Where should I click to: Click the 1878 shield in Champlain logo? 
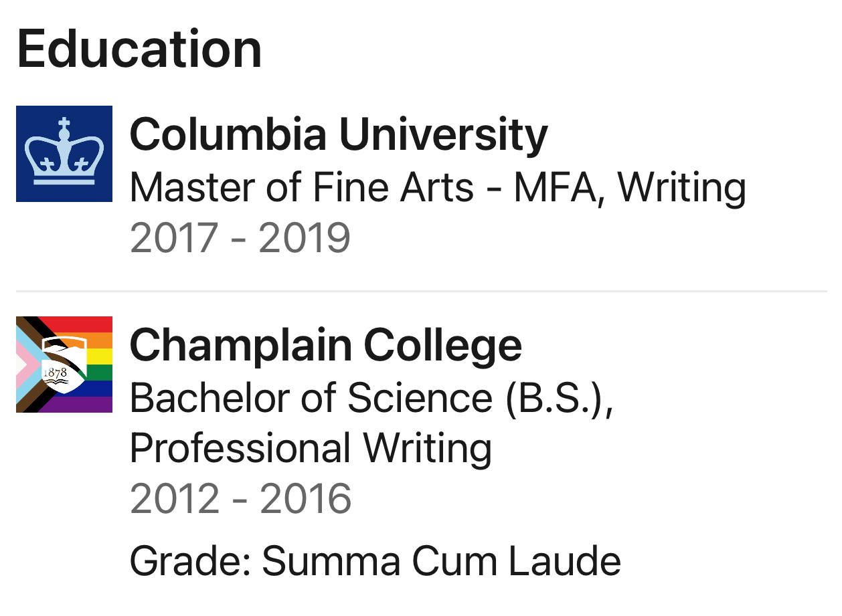(62, 367)
